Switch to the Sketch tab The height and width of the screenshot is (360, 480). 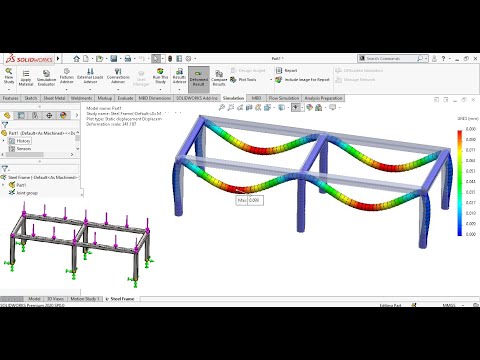[31, 98]
